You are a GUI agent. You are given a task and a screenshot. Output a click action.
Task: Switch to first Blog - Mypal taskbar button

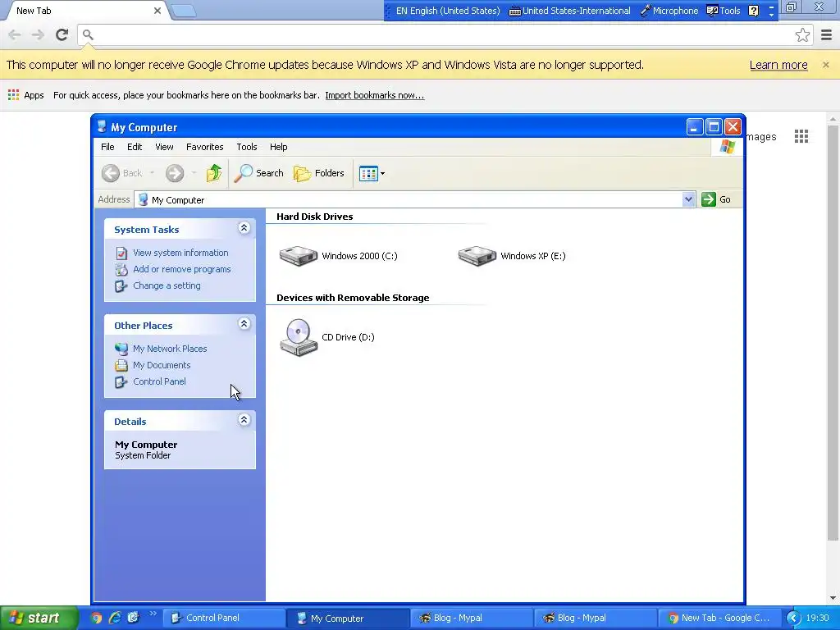coord(471,618)
